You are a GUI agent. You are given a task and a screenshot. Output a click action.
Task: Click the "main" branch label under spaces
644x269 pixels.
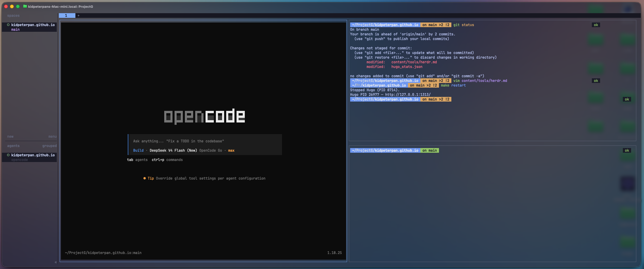point(15,29)
